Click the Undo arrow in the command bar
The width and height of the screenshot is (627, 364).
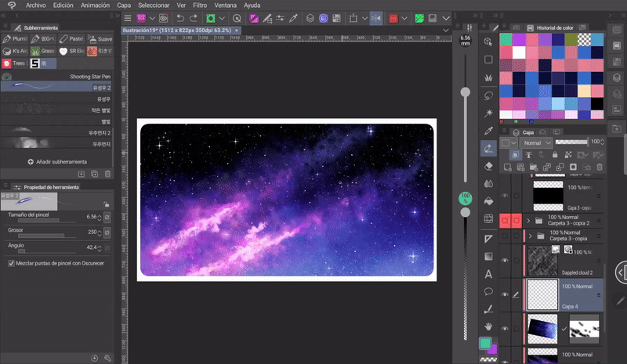point(180,17)
